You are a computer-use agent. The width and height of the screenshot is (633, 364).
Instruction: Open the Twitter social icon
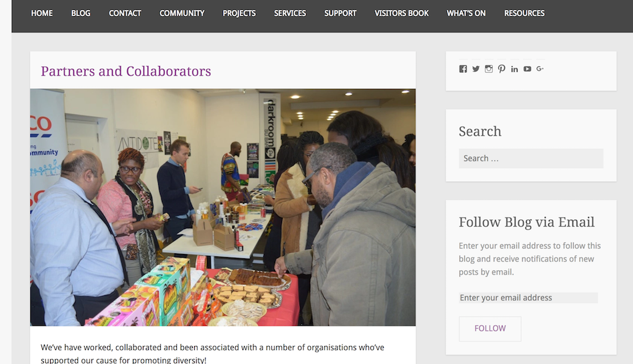(476, 69)
